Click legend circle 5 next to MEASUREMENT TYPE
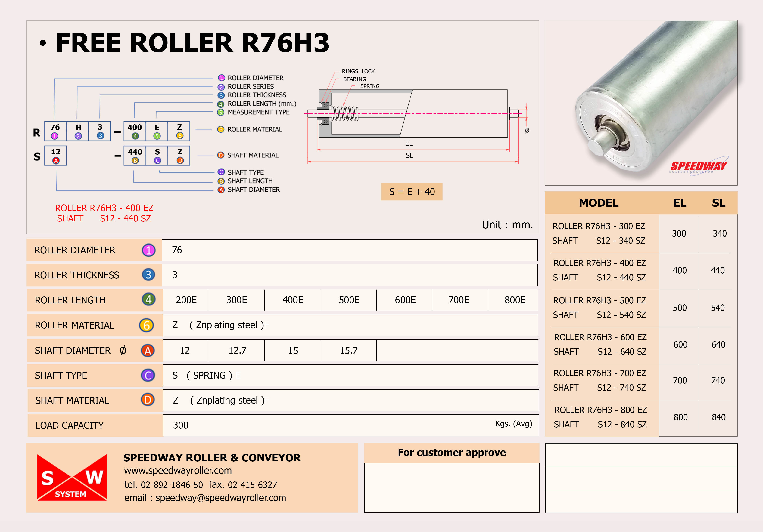 pos(221,113)
